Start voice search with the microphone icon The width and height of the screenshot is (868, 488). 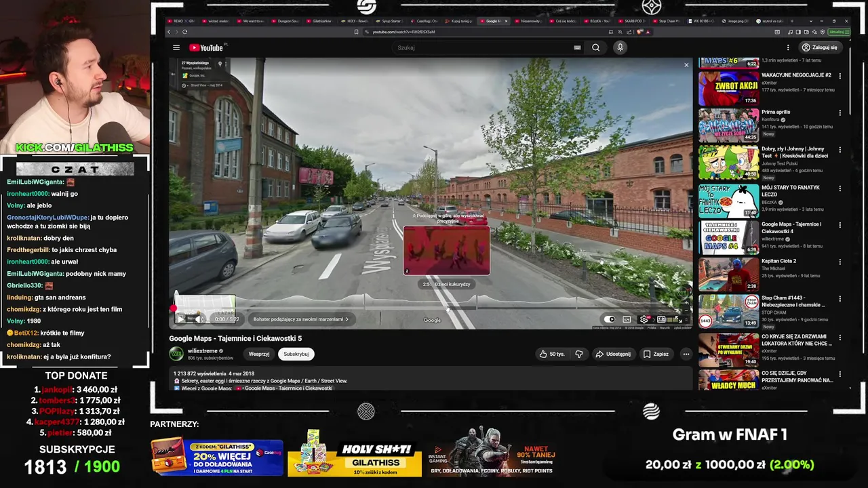pyautogui.click(x=620, y=47)
